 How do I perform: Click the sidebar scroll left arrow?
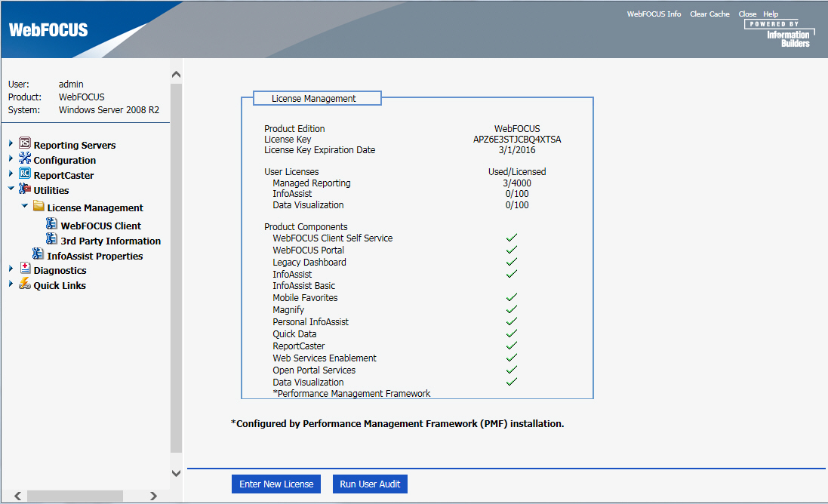[x=17, y=496]
